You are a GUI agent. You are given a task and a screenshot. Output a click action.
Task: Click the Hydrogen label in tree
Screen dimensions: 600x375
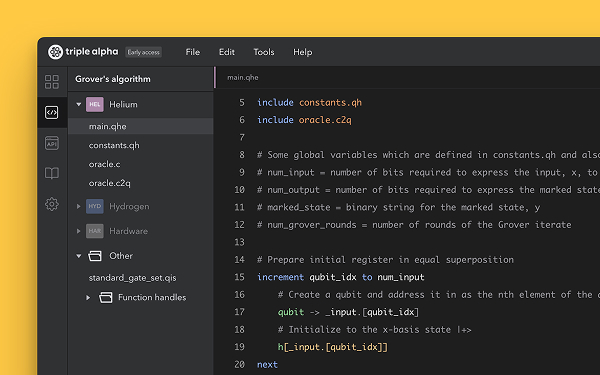click(129, 207)
